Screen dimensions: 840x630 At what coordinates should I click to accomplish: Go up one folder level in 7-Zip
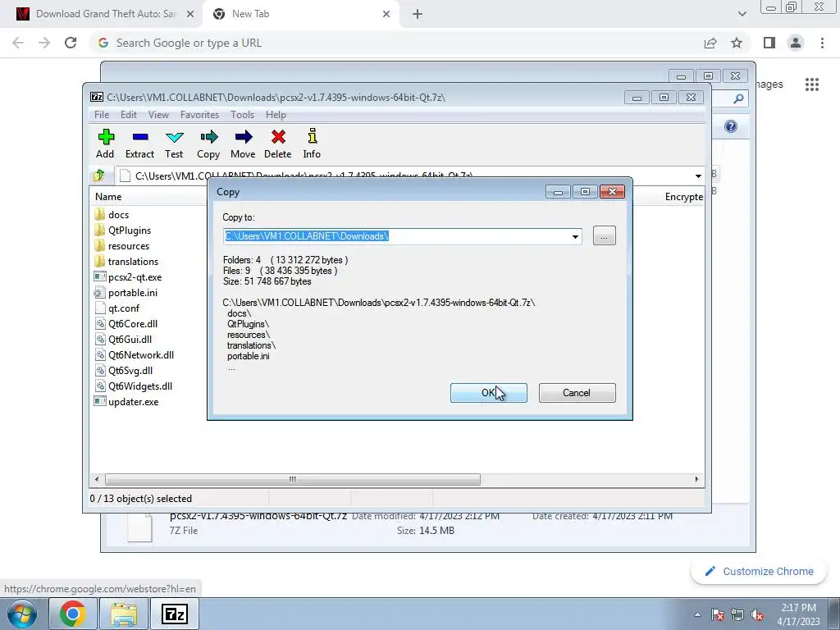(x=99, y=176)
